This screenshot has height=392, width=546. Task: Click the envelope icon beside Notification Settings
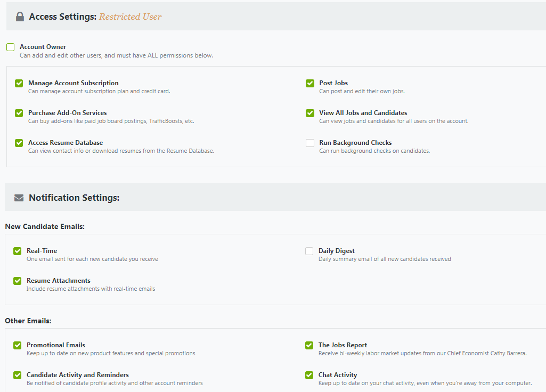pos(19,197)
